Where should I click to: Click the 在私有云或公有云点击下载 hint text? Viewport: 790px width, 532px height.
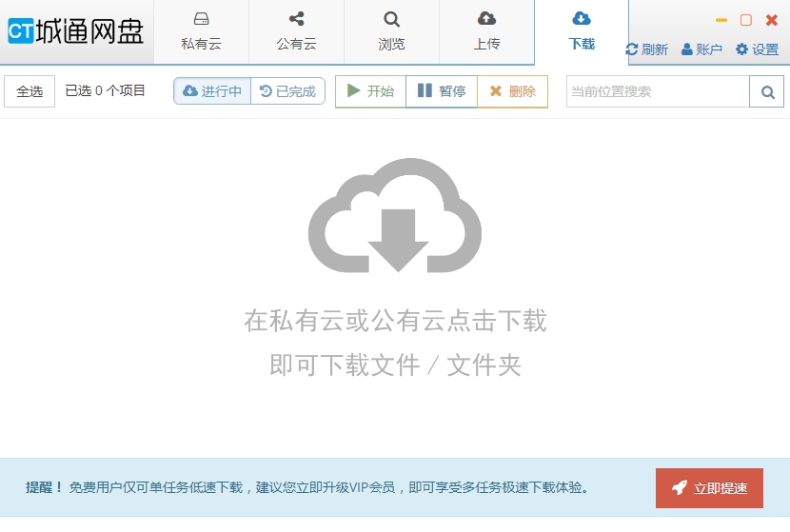pos(396,321)
